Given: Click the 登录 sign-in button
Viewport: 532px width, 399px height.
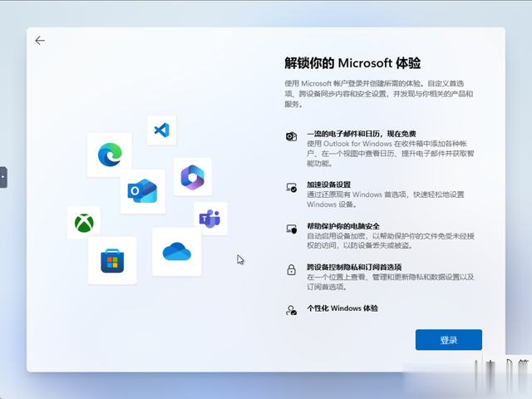Looking at the screenshot, I should 449,340.
